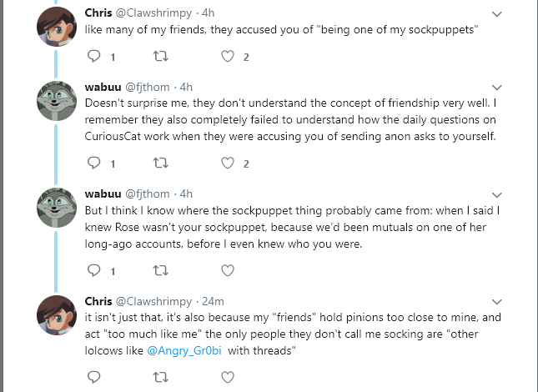Retweet Chris's 4h sockpuppets tweet
Image resolution: width=538 pixels, height=392 pixels.
(x=161, y=56)
